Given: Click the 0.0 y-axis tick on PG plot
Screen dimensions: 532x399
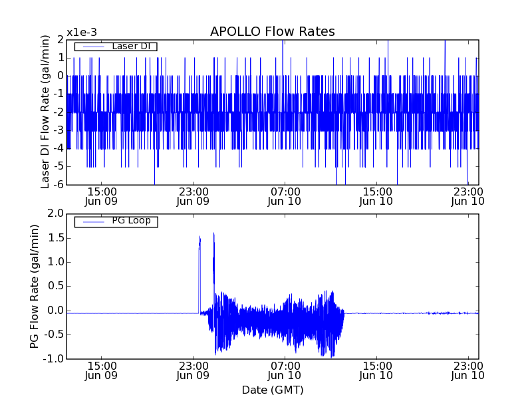Looking at the screenshot, I should tap(56, 310).
